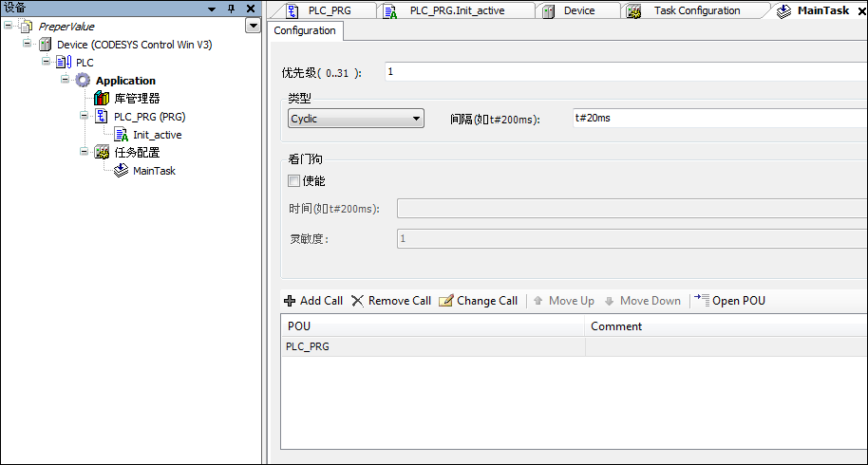Image resolution: width=868 pixels, height=465 pixels.
Task: Click the Add Call button
Action: click(312, 301)
